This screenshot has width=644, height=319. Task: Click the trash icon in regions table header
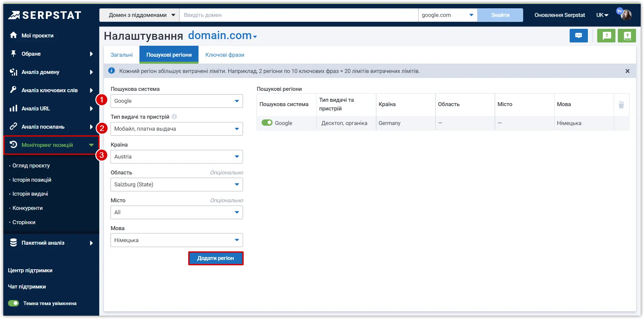621,105
